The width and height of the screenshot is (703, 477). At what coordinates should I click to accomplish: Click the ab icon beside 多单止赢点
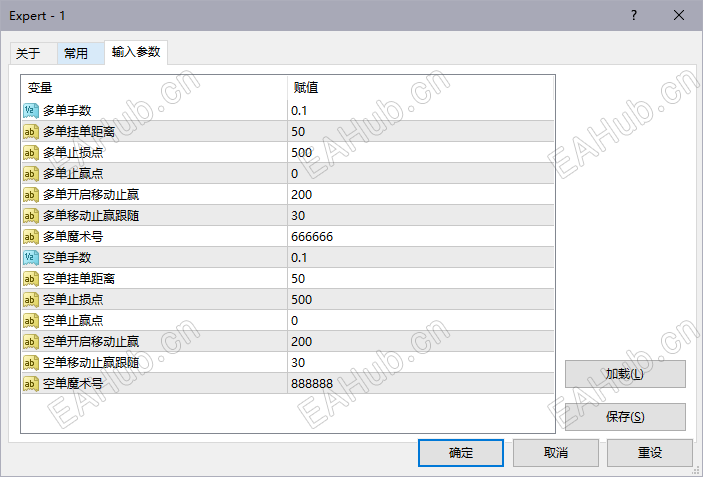[x=31, y=173]
